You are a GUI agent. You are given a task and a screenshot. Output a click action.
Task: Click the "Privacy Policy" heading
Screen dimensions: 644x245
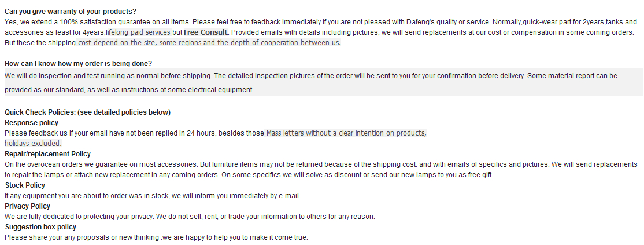27,206
